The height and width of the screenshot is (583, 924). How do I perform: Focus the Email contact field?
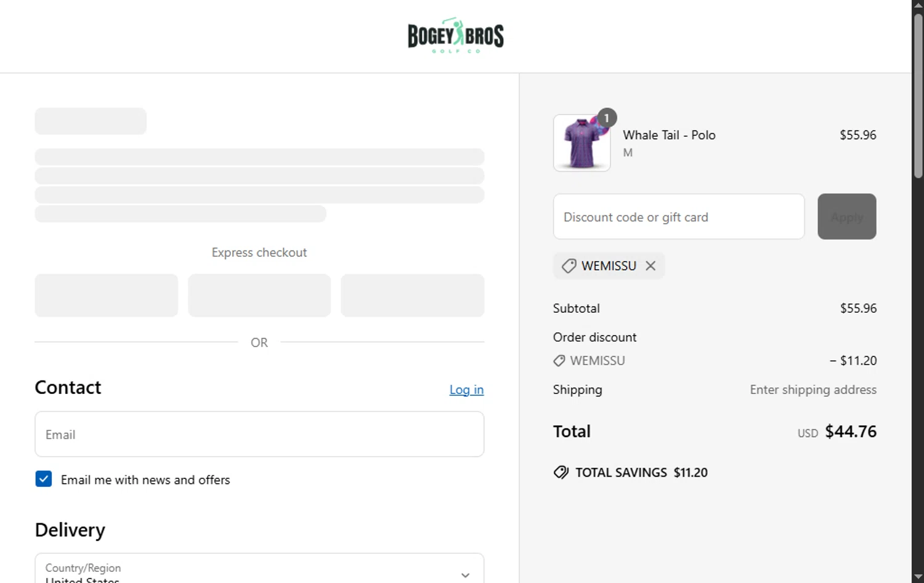coord(259,434)
